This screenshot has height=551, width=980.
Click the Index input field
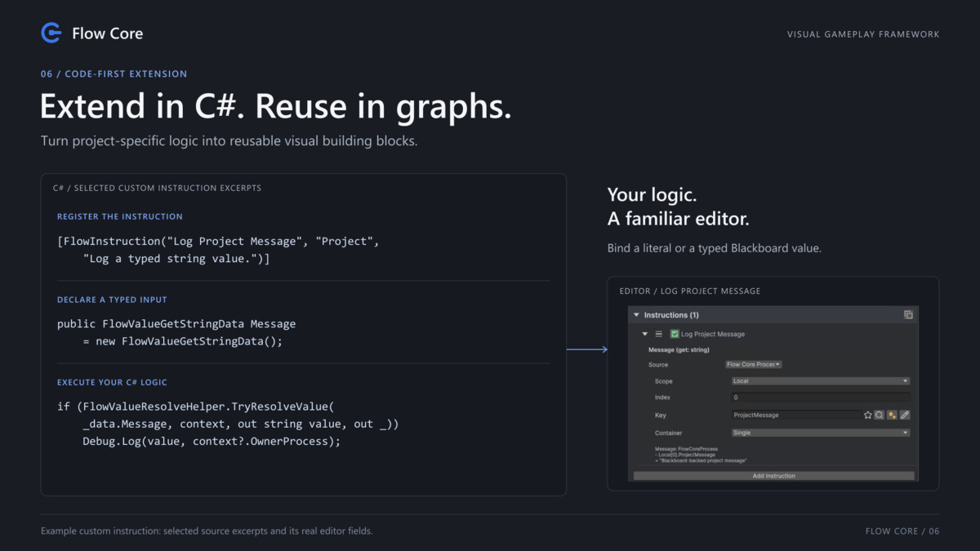coord(821,398)
